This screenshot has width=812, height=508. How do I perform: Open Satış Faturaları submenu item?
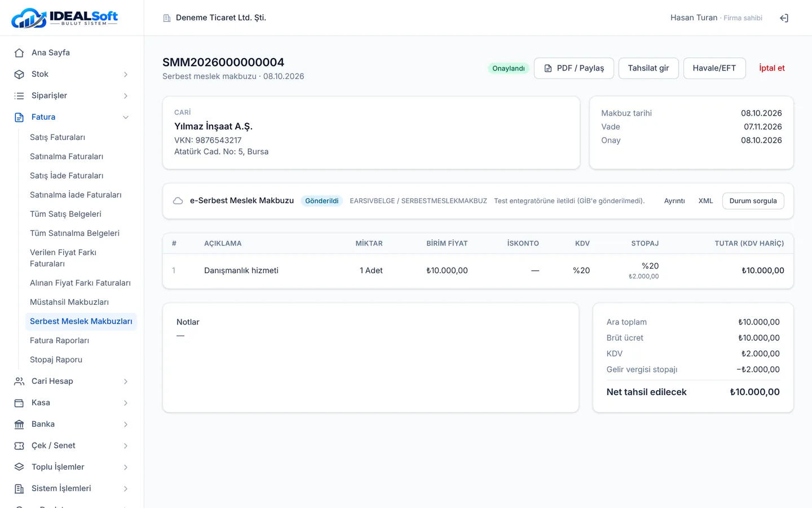pyautogui.click(x=58, y=137)
